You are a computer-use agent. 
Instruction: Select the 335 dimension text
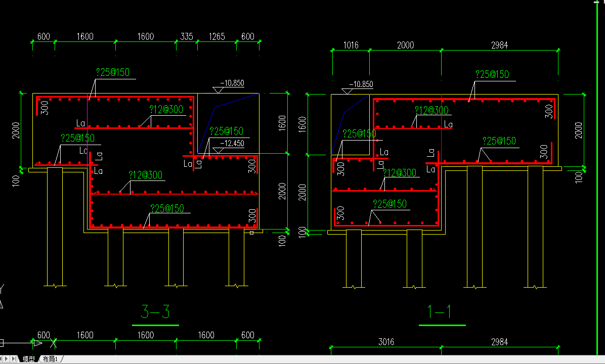click(186, 36)
